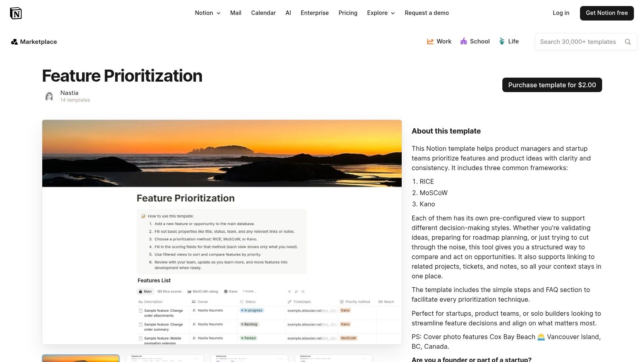Open the '1 more...' view selector
This screenshot has height=362, width=644.
click(250, 291)
